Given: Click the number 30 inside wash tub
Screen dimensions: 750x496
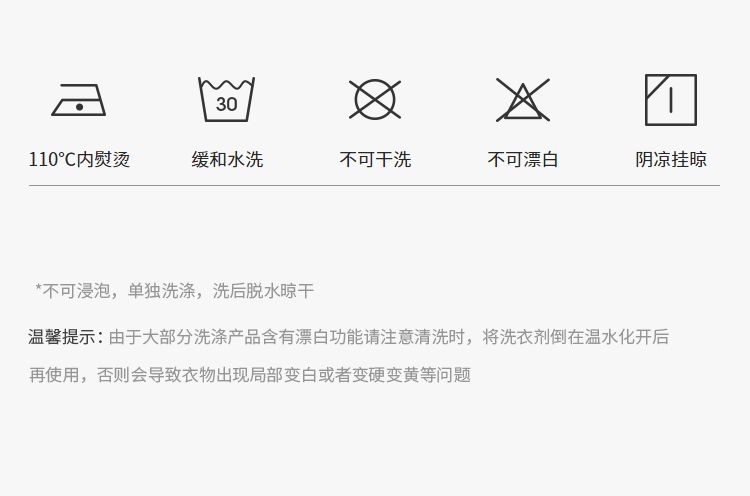Looking at the screenshot, I should pos(226,104).
